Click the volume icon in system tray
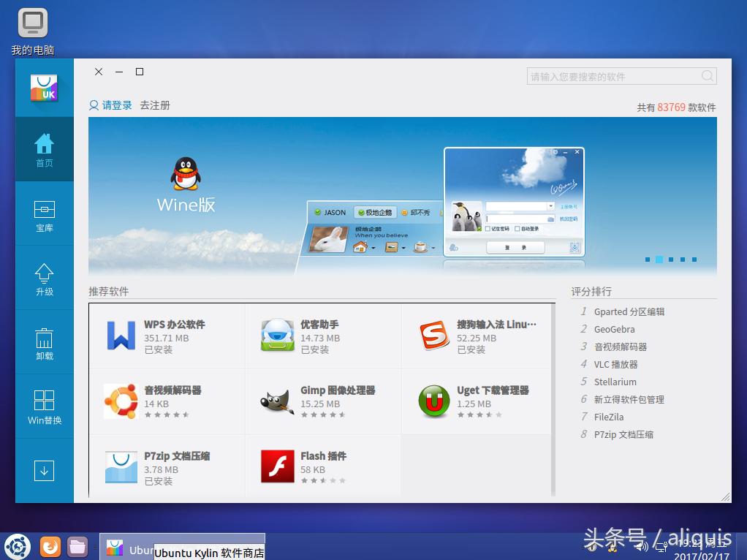 tap(641, 546)
